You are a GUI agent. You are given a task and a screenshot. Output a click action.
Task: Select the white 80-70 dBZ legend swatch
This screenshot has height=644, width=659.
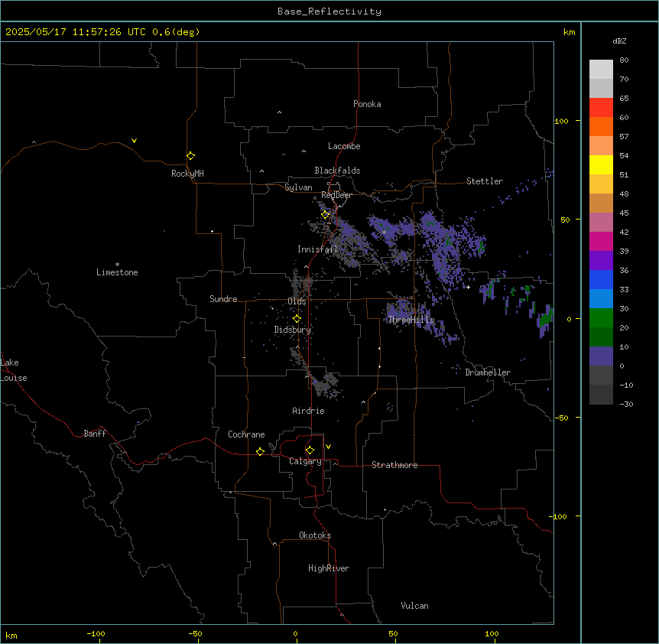click(x=601, y=69)
